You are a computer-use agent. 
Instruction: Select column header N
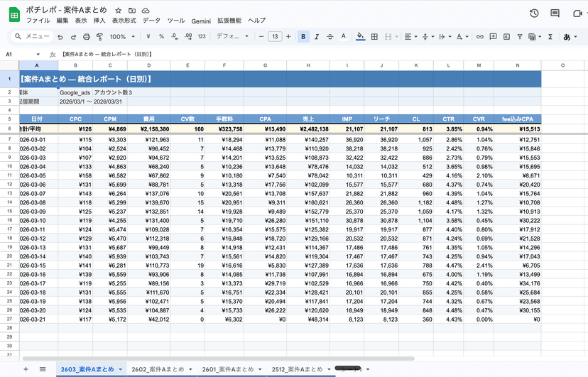(518, 65)
